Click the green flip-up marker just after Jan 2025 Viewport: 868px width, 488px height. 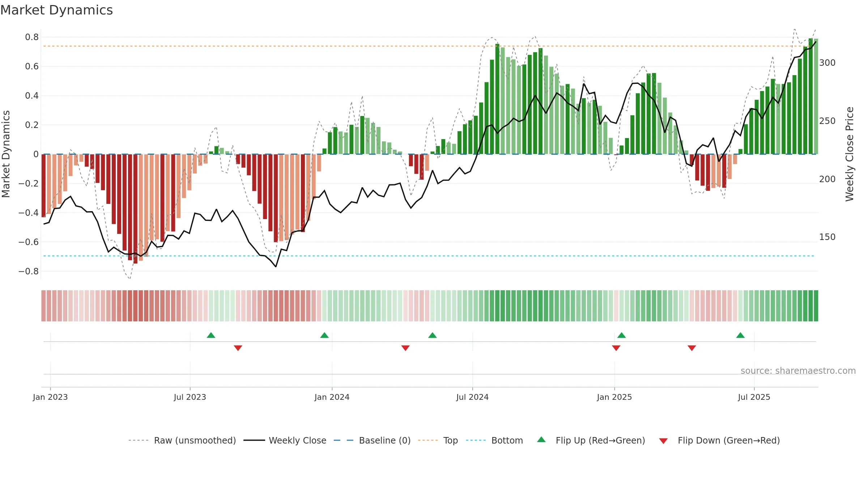pos(622,335)
